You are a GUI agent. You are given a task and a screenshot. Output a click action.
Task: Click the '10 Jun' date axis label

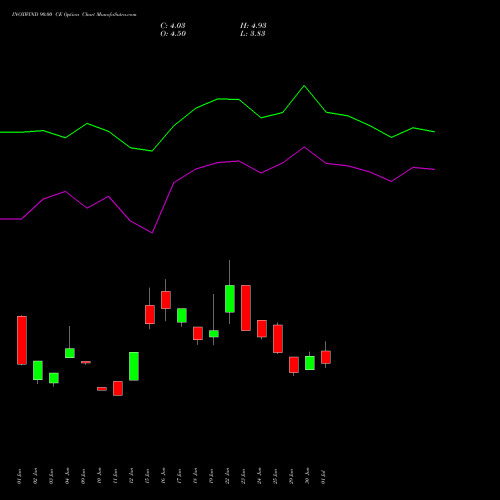[99, 476]
